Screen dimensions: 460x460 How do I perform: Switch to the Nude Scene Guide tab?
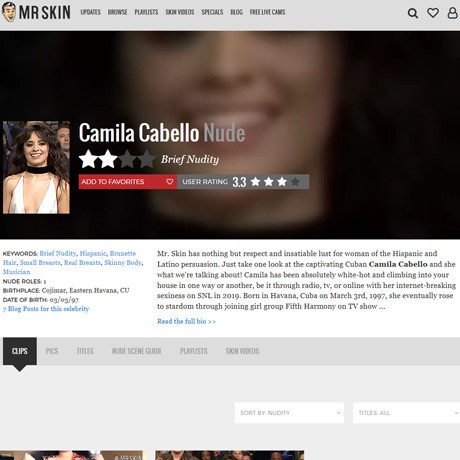coord(137,351)
